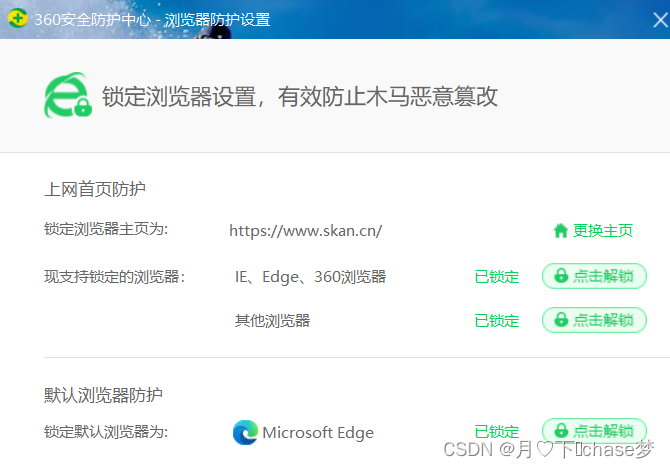Click the 上网首页防护 section heading
Viewport: 670px width, 468px height.
point(95,189)
